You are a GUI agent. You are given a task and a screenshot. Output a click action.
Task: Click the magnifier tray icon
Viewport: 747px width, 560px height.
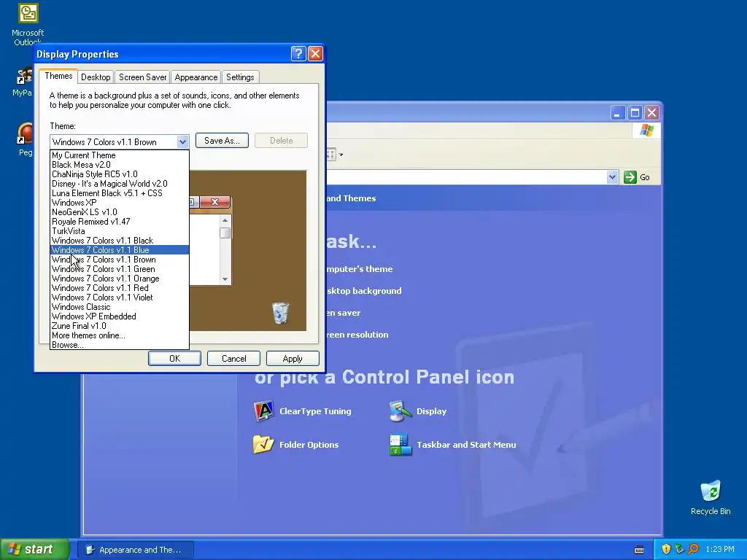[693, 549]
